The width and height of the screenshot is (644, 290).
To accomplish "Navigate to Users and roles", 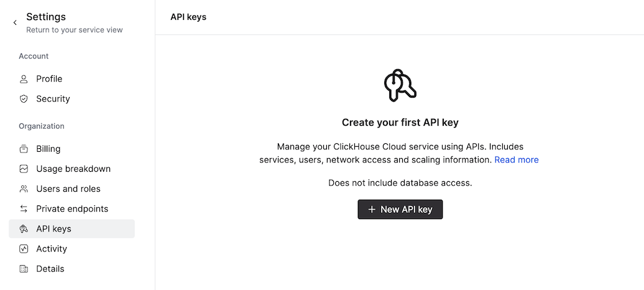I will pos(68,189).
